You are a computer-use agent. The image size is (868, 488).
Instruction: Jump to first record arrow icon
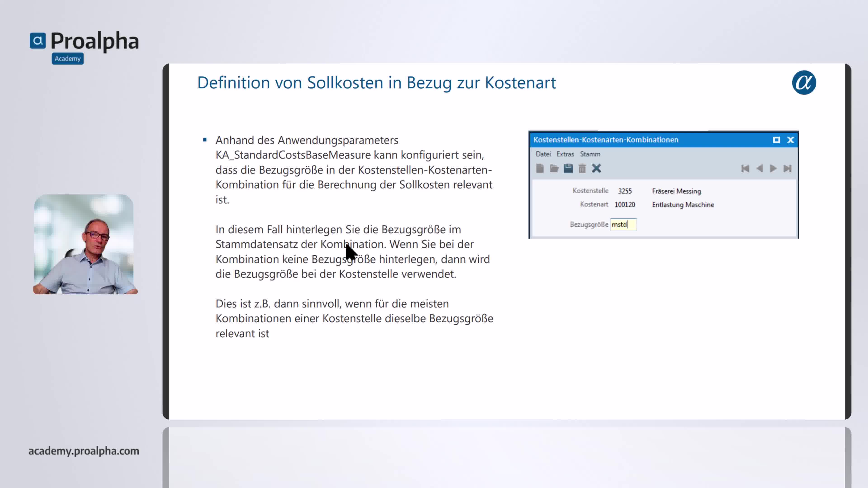745,168
